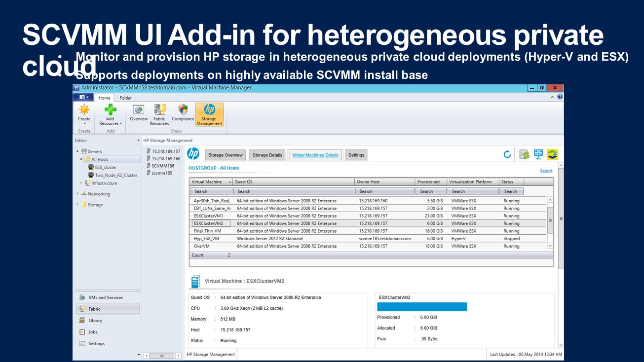
Task: Click the Export link
Action: click(x=546, y=171)
